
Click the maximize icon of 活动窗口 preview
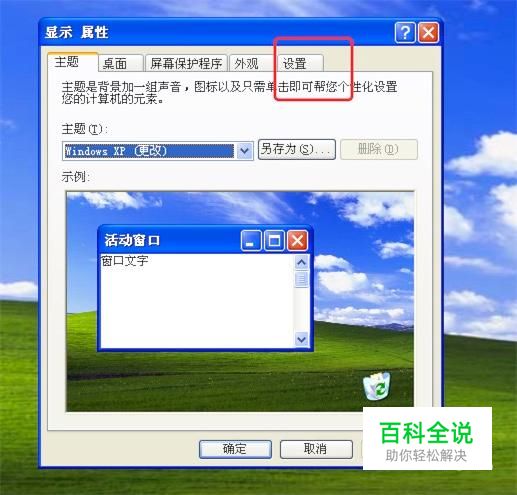click(274, 240)
